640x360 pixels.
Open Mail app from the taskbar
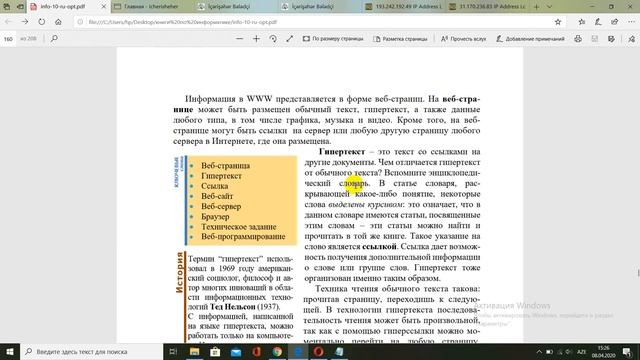[x=236, y=351]
